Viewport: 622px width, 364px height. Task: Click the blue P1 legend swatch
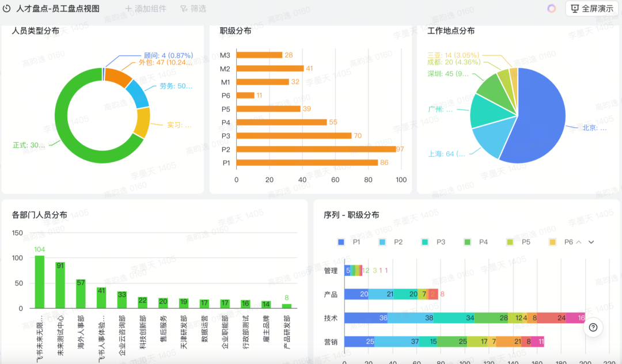coord(341,242)
